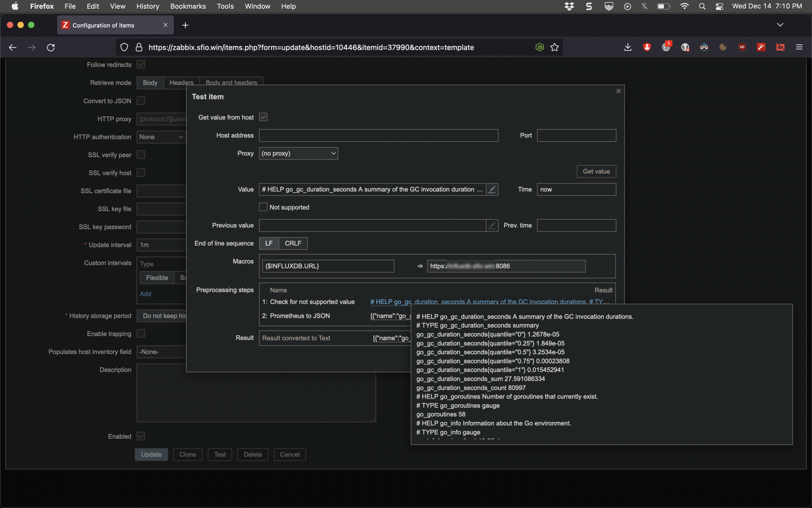Open a new browser tab
Screen dimensions: 812x508
pyautogui.click(x=185, y=25)
